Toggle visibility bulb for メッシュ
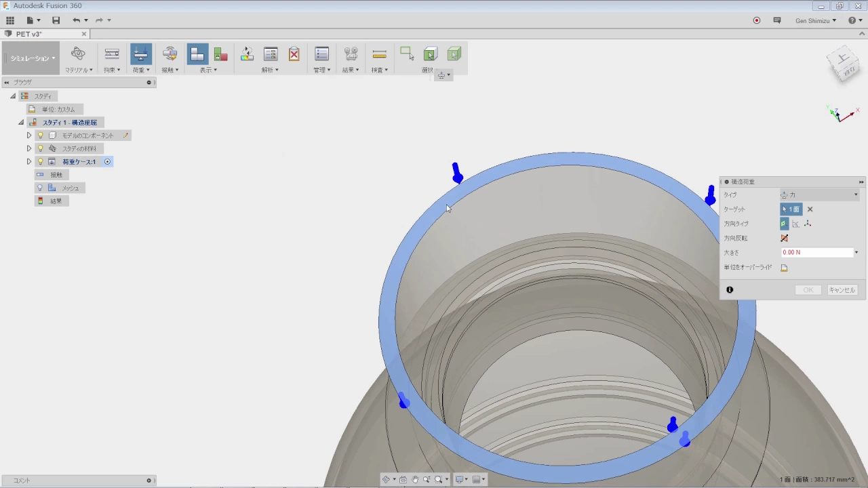This screenshot has height=488, width=868. point(40,188)
